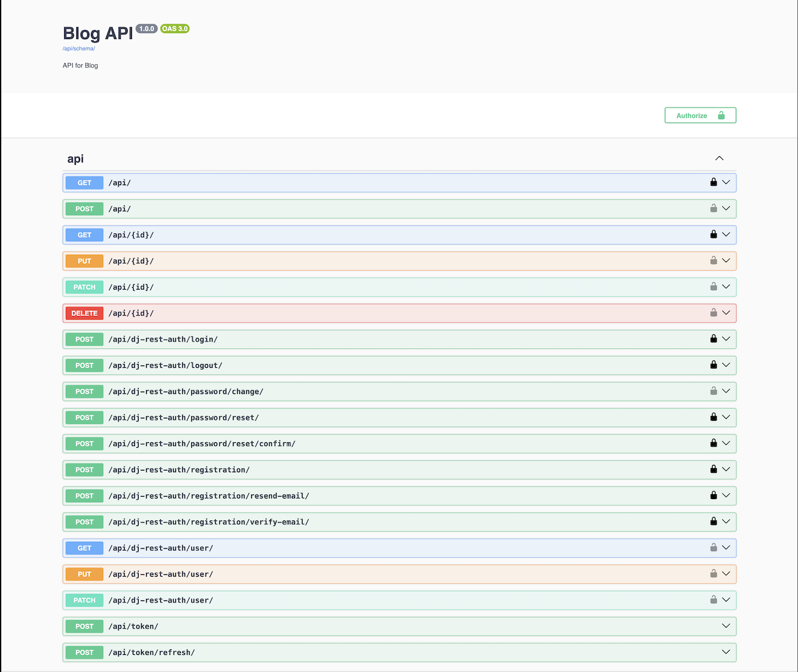Expand the registration/verify-email/ chevron

tap(726, 521)
